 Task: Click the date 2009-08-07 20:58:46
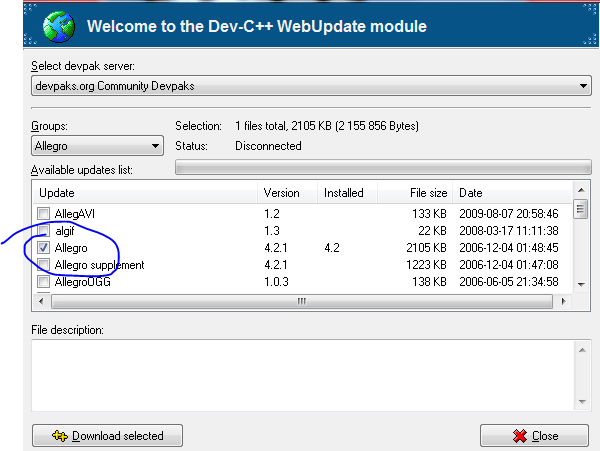(509, 213)
